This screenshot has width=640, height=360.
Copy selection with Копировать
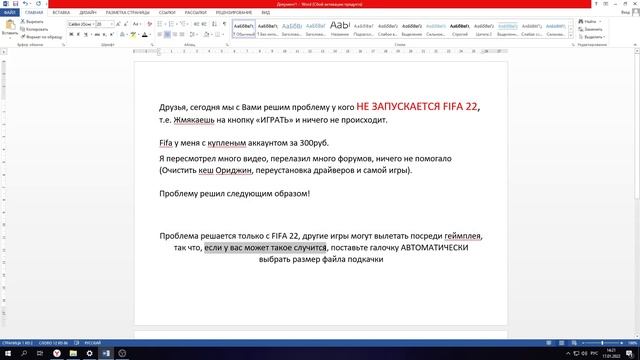point(34,29)
